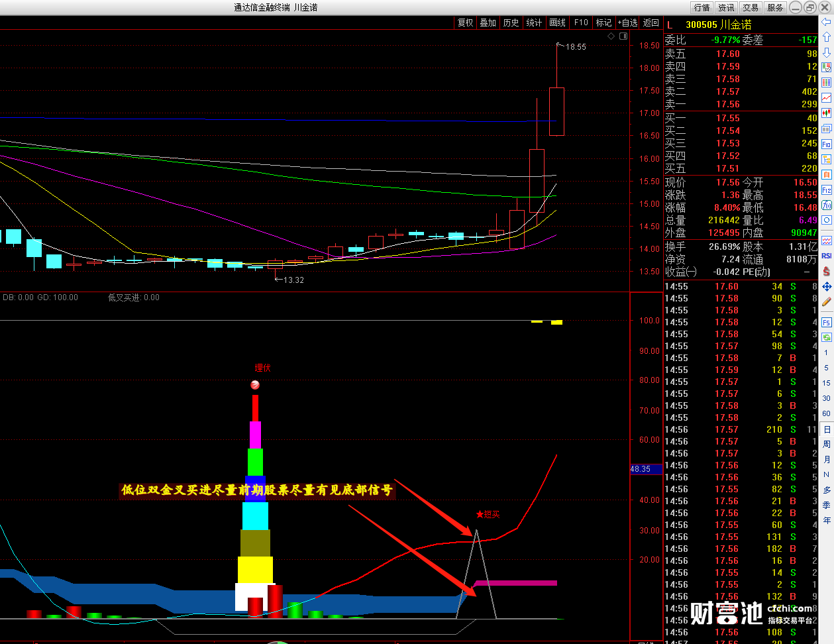Screen dimensions: 834x644
Task: Open the F10 company info sidebar icon
Action: [827, 144]
